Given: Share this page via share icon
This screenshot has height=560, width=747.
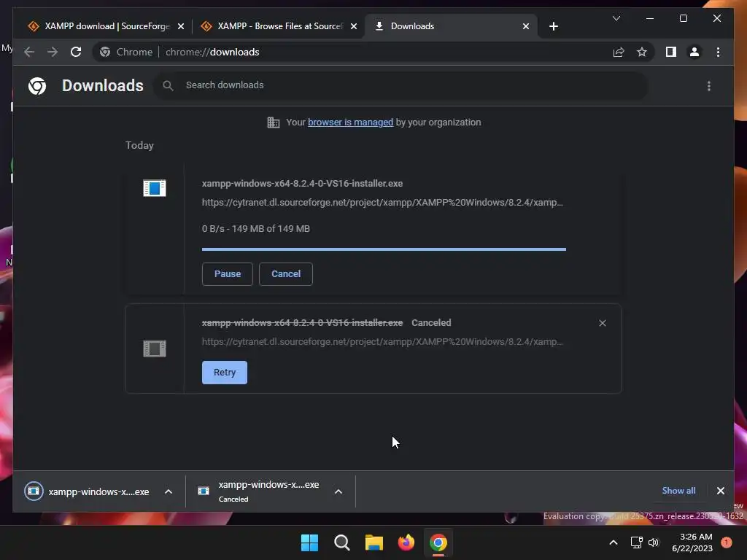Looking at the screenshot, I should pyautogui.click(x=619, y=52).
